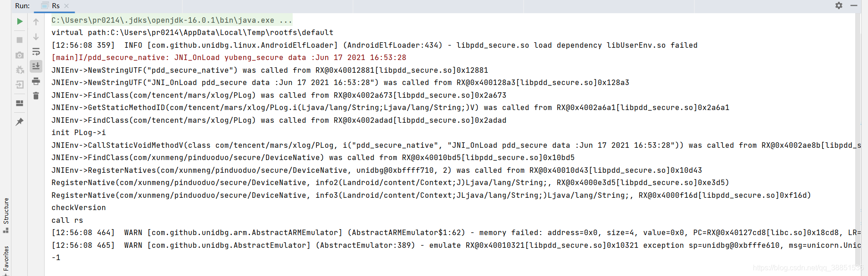868x276 pixels.
Task: Select the Rerun with coverage bug icon
Action: [x=19, y=70]
